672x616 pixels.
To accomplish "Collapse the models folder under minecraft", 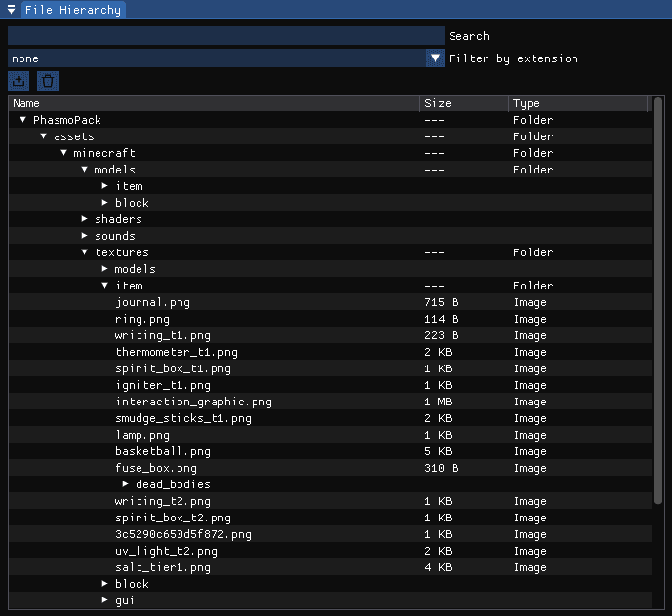I will (85, 170).
